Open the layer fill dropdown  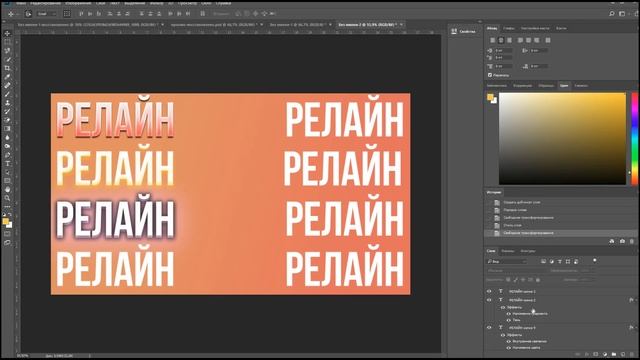[587, 280]
